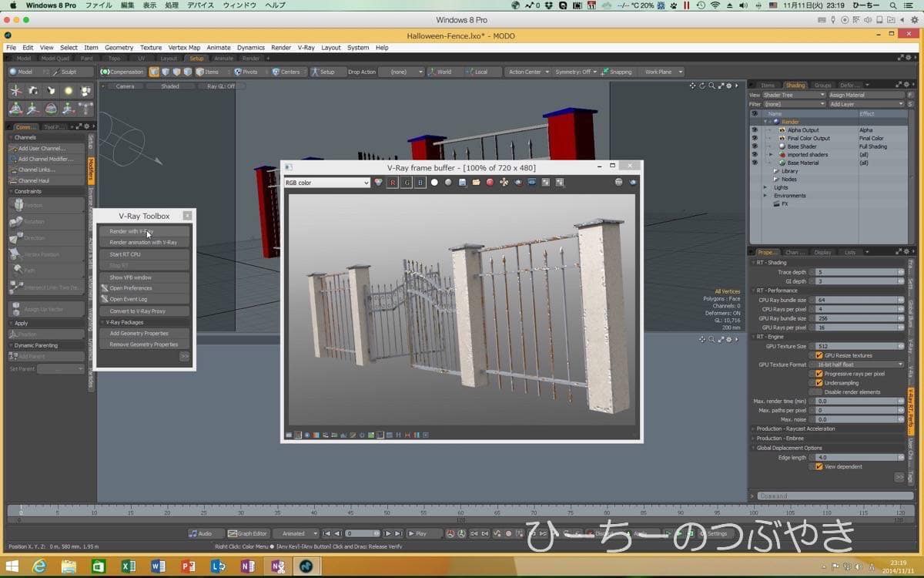924x578 pixels.
Task: Toggle red channel in V-Ray frame buffer
Action: point(392,183)
